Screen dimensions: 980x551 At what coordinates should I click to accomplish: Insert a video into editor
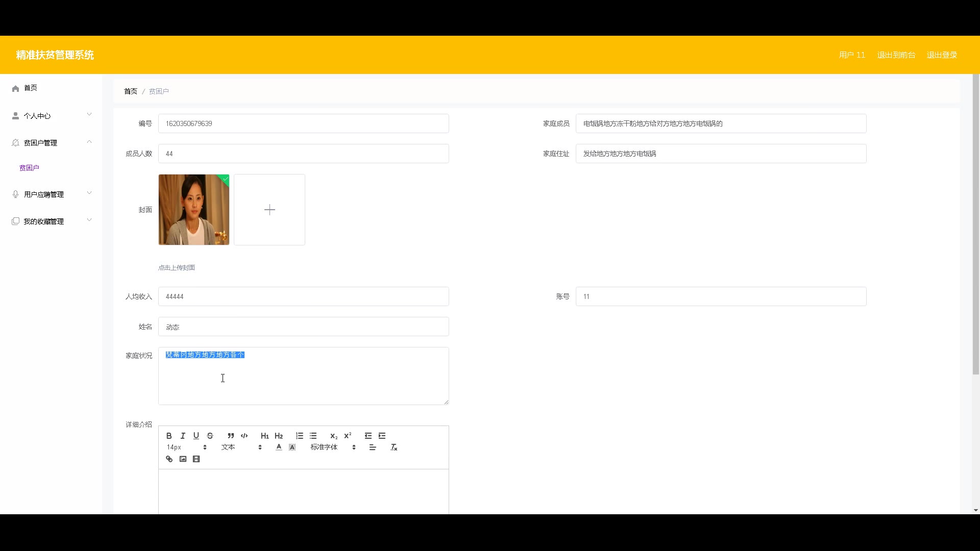click(196, 459)
